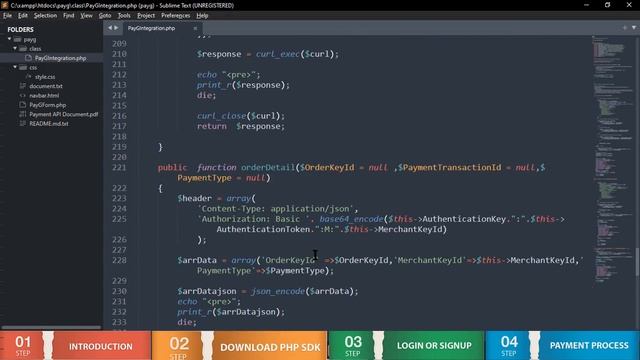The width and height of the screenshot is (640, 360).
Task: Open Payment API Document.pdf in sidebar
Action: 64,114
